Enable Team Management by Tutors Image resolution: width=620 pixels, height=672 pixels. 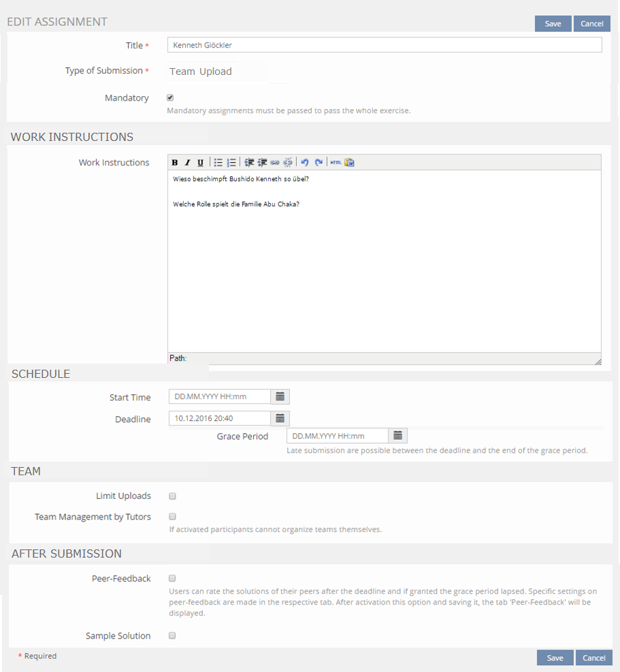(x=172, y=517)
